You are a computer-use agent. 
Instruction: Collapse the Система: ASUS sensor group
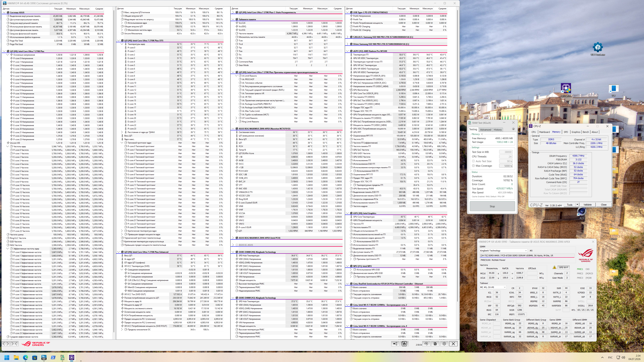tap(4, 12)
